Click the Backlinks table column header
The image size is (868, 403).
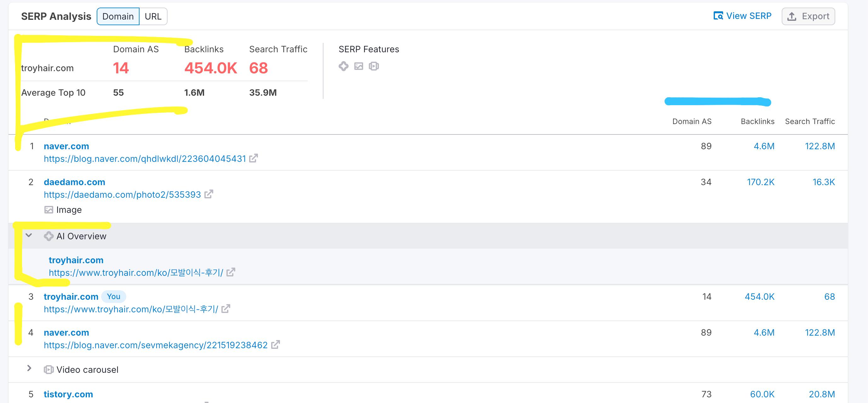pos(757,121)
